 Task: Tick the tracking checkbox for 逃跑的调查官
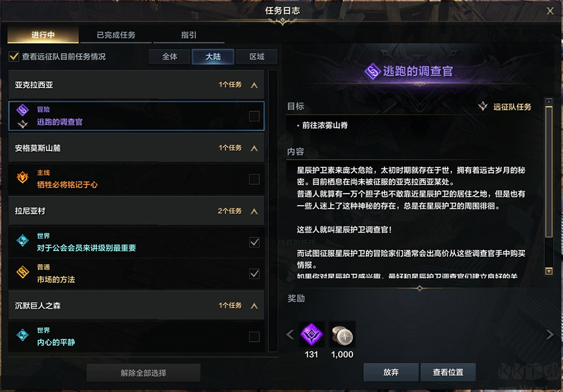(254, 116)
